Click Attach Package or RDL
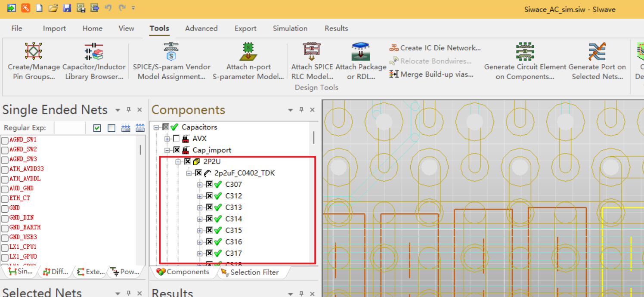This screenshot has height=297, width=644. [x=361, y=61]
